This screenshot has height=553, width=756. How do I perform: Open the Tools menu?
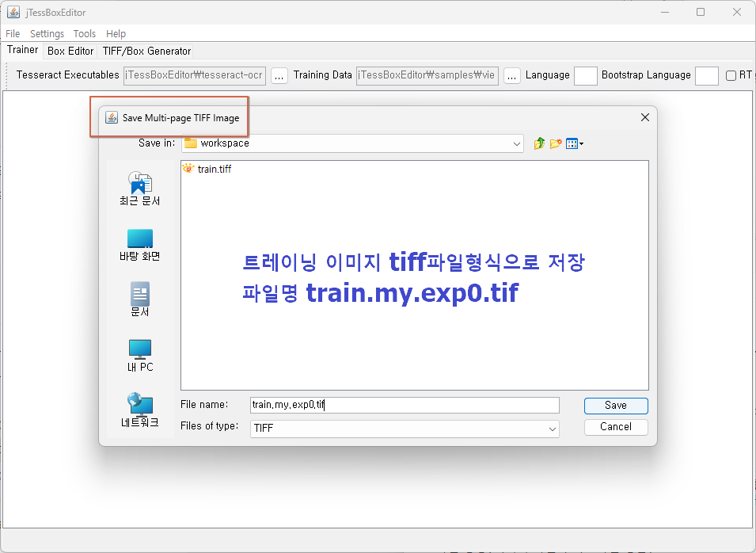point(85,34)
